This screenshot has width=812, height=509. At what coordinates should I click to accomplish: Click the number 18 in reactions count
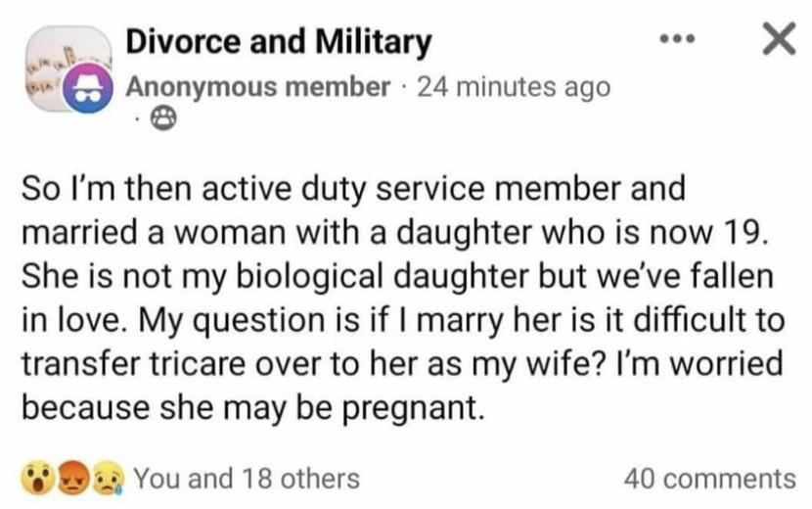(x=256, y=479)
